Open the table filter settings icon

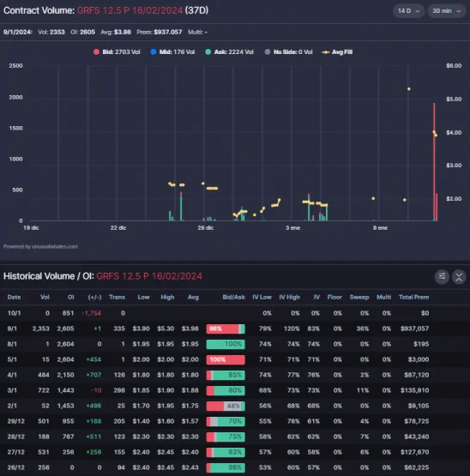[442, 276]
